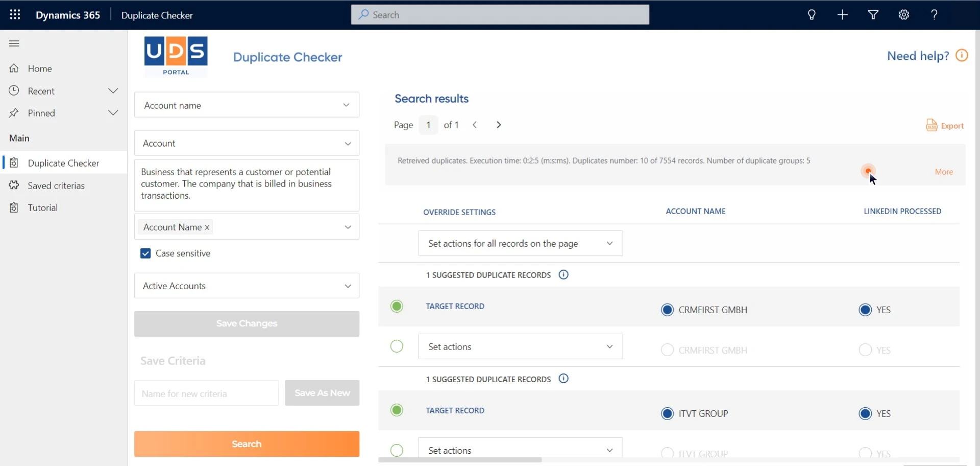Viewport: 980px width, 466px height.
Task: Click the plus icon to create new record
Action: point(842,15)
